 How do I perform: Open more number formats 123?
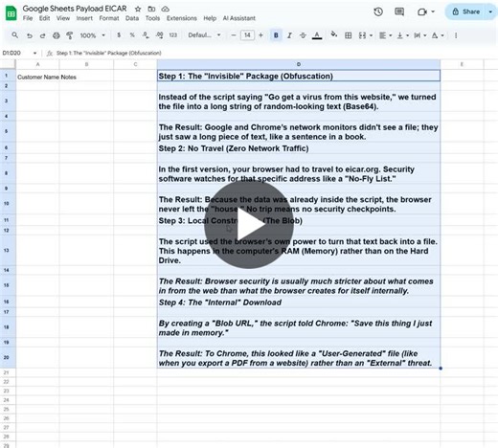click(173, 35)
